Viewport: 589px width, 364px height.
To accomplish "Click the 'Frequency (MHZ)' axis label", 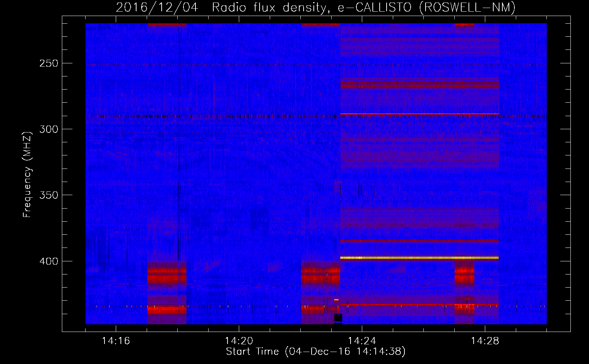I will click(x=27, y=174).
